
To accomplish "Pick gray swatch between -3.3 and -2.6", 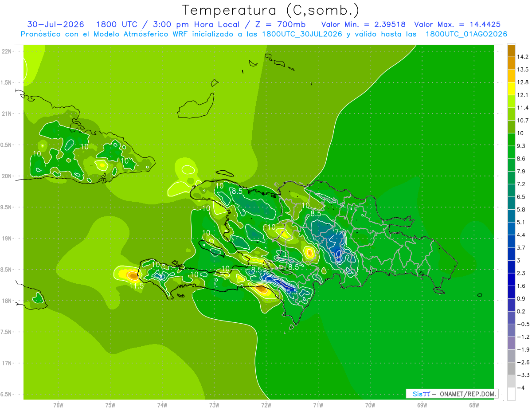I will tap(511, 368).
